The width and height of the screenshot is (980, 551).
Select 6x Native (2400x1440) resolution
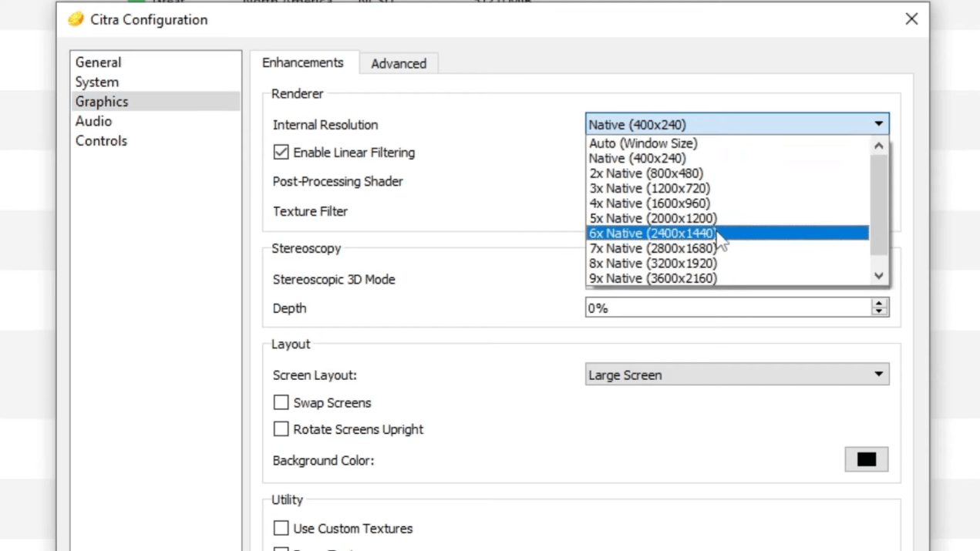point(727,234)
